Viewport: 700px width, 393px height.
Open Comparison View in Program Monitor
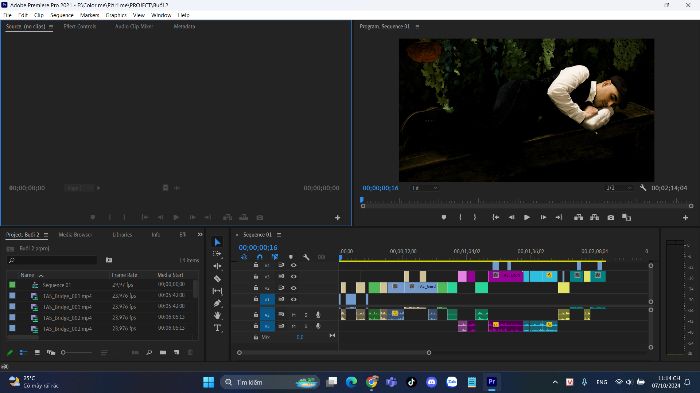(627, 217)
